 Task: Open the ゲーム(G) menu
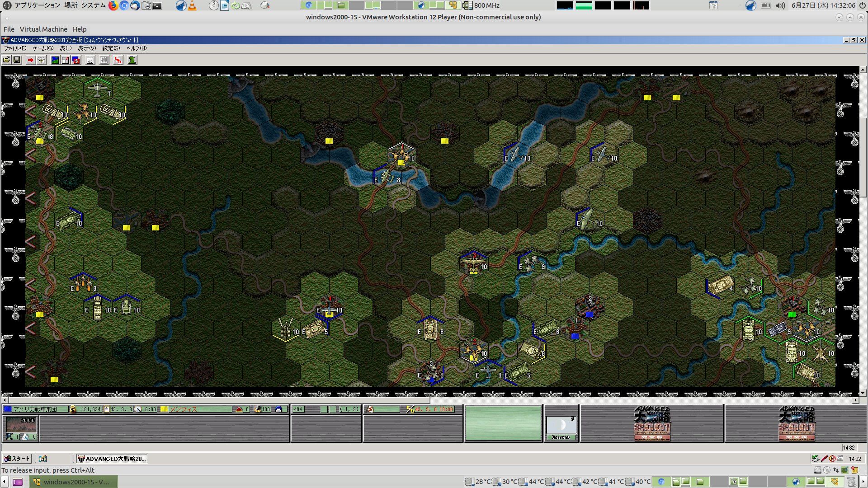(42, 48)
